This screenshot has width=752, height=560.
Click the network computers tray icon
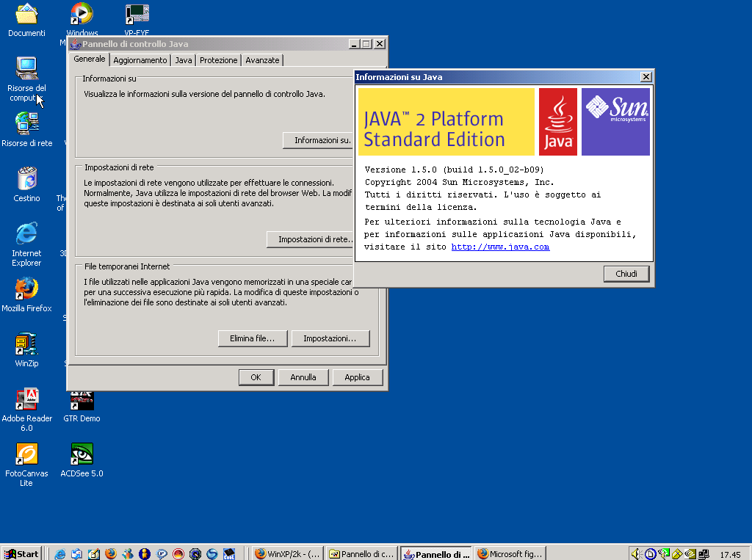click(704, 554)
